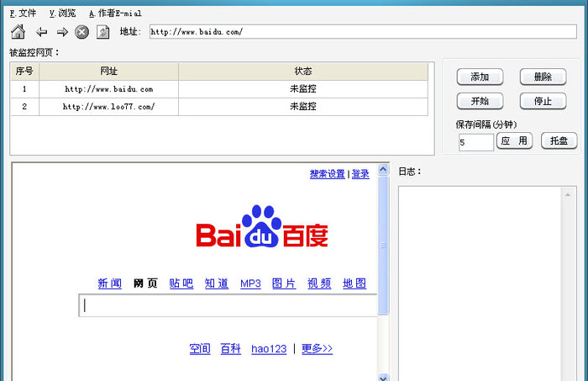
Task: Open the 图片 link
Action: point(284,283)
